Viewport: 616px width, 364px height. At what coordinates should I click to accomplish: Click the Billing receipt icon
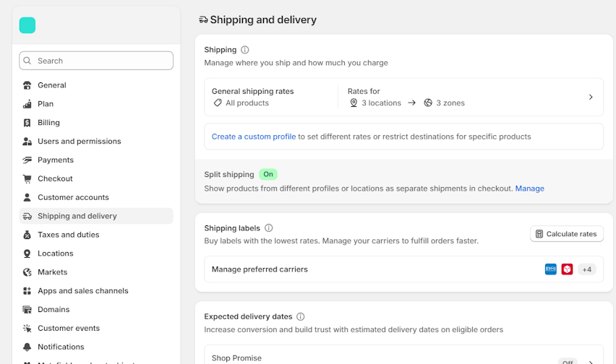[27, 123]
